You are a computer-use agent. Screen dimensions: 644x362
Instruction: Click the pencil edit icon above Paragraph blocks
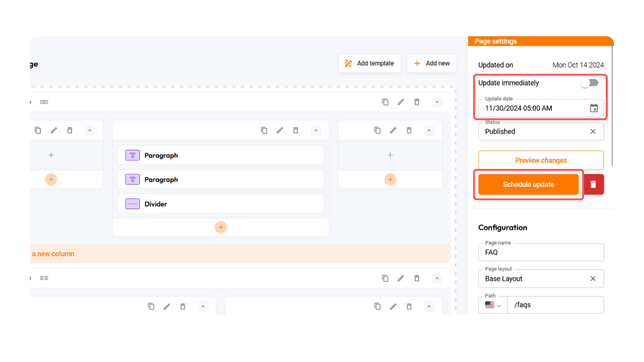(x=280, y=130)
